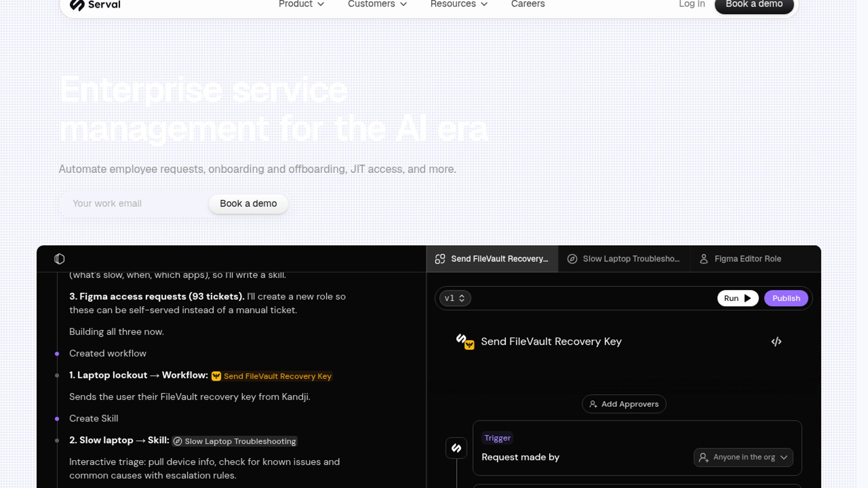Image resolution: width=868 pixels, height=488 pixels.
Task: Open the Product dropdown menu
Action: pyautogui.click(x=301, y=4)
